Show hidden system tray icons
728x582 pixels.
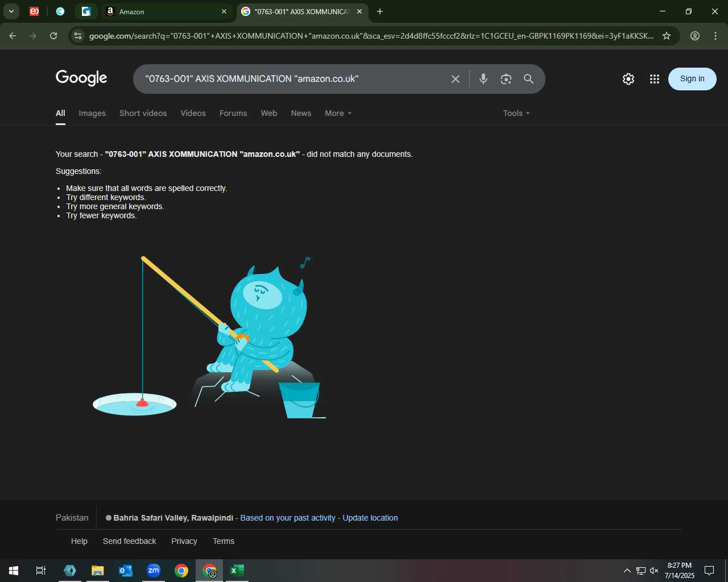627,571
